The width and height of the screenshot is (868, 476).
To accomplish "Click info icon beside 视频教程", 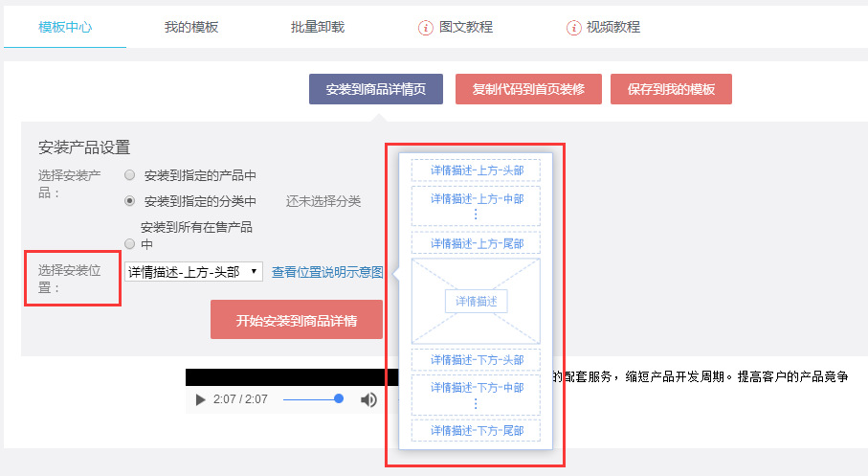I will [x=573, y=28].
